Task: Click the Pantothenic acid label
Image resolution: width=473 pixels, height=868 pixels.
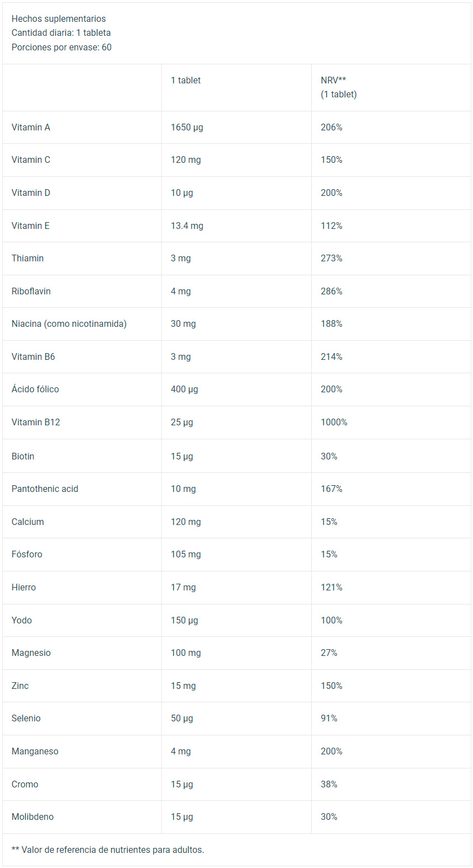Action: point(45,489)
